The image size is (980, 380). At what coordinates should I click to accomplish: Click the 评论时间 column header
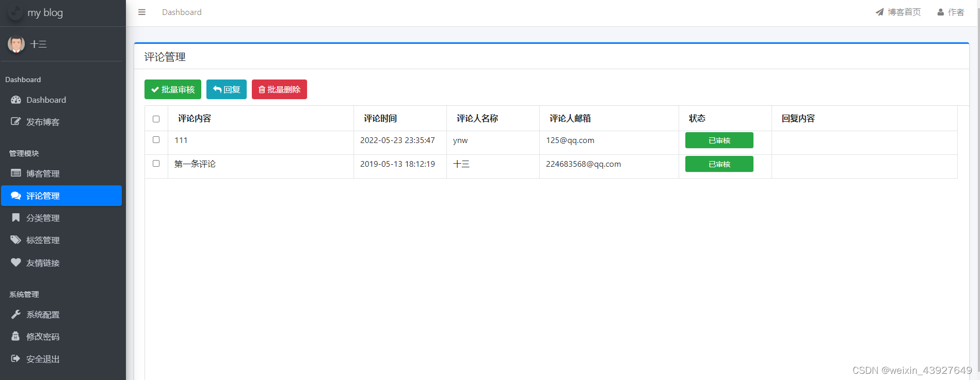tap(380, 118)
